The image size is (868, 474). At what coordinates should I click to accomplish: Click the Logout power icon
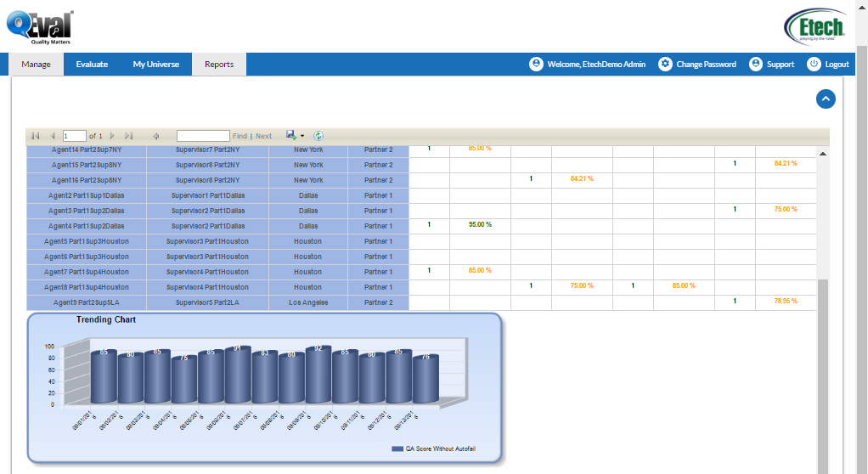coord(814,65)
